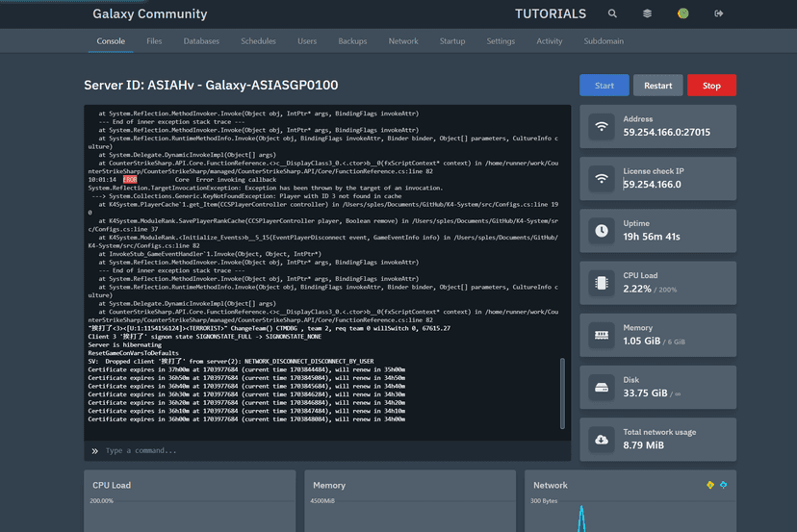Click the stacked layers servers icon
Screen dimensions: 797x532
point(647,13)
